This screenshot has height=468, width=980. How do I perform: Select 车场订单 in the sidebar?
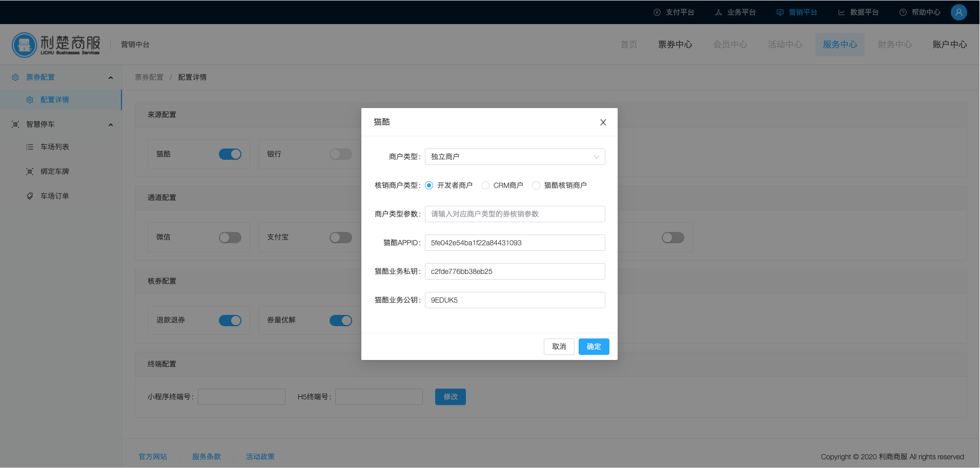(x=55, y=196)
